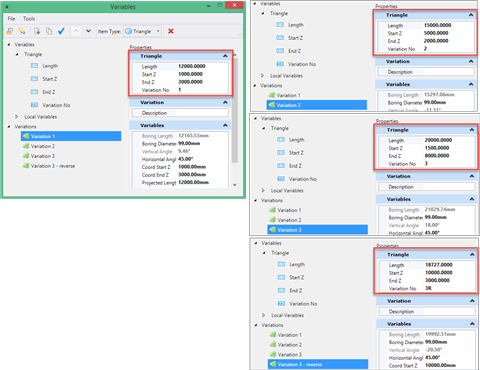Collapse Variables properties section in Variables window
The image size is (480, 370).
(225, 125)
